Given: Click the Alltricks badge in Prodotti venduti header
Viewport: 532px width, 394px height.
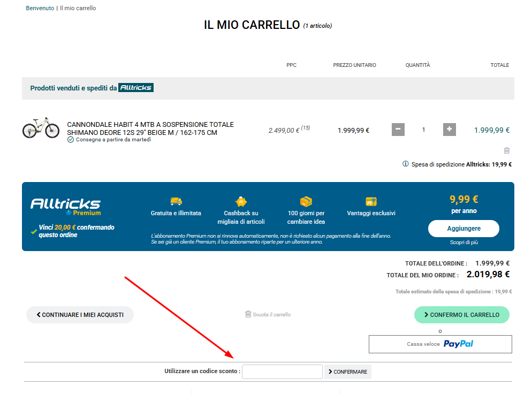Looking at the screenshot, I should [135, 87].
